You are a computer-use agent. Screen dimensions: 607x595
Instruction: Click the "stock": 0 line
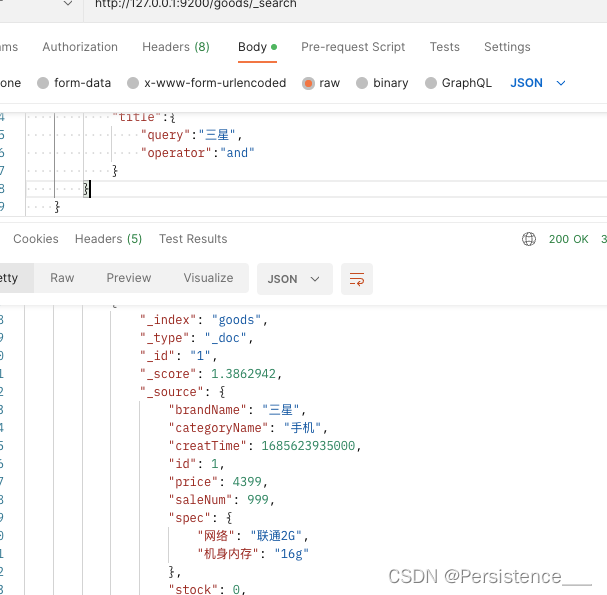click(207, 590)
